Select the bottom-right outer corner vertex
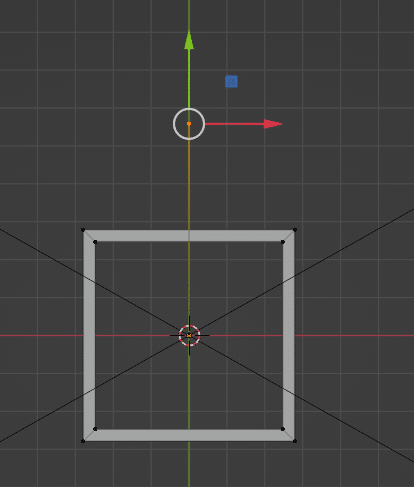 point(295,441)
